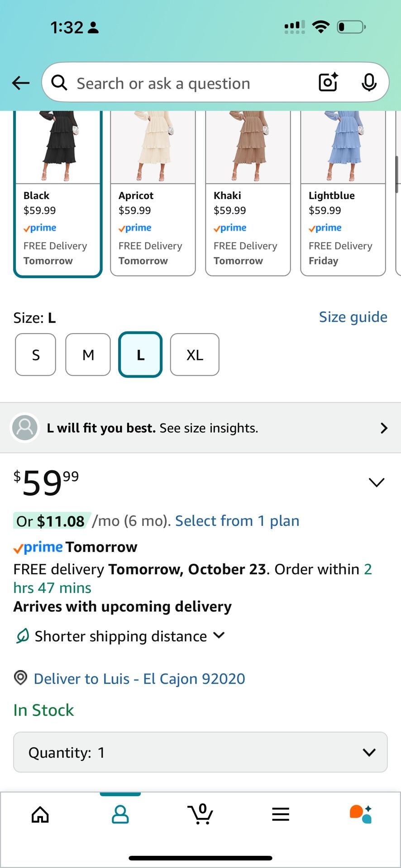Expand price details chevron
The image size is (401, 868).
point(377,482)
